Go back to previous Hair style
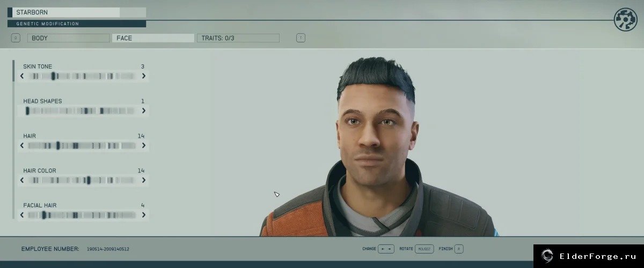Image resolution: width=644 pixels, height=268 pixels. (x=22, y=145)
